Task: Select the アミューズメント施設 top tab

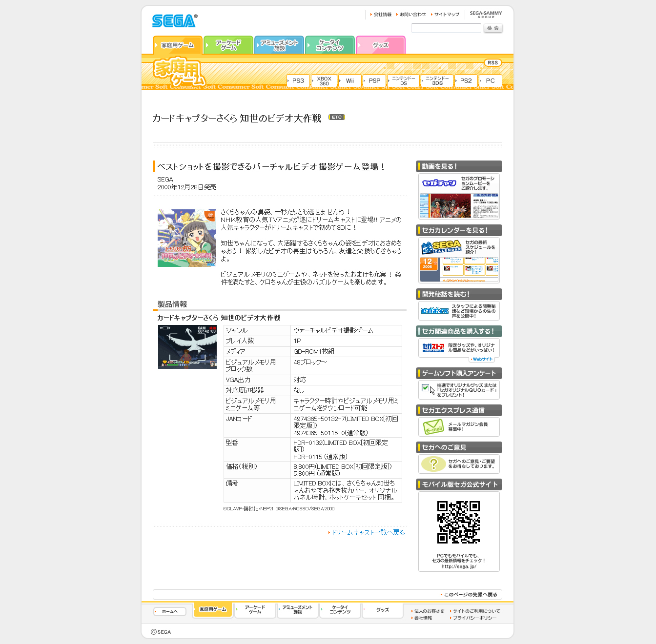Action: point(279,45)
